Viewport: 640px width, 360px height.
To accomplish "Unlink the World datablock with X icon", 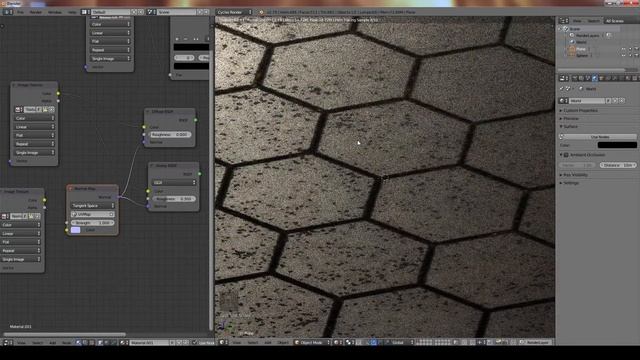I will coord(622,100).
